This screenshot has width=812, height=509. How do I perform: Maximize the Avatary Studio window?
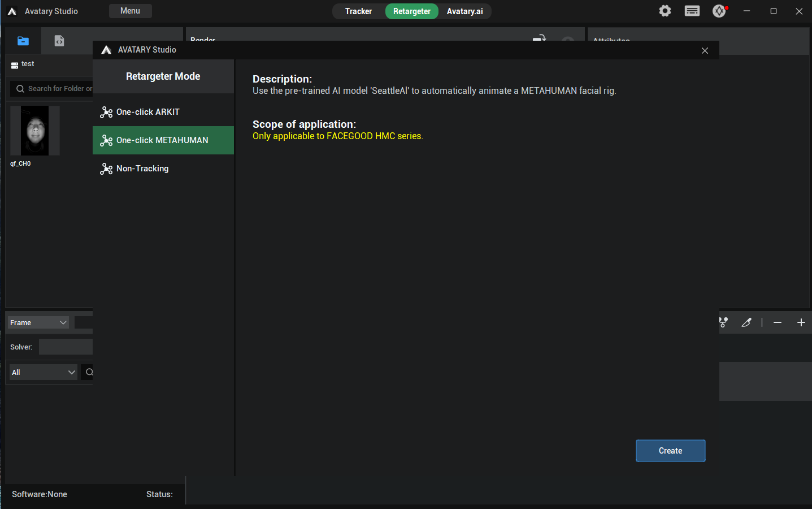point(774,11)
